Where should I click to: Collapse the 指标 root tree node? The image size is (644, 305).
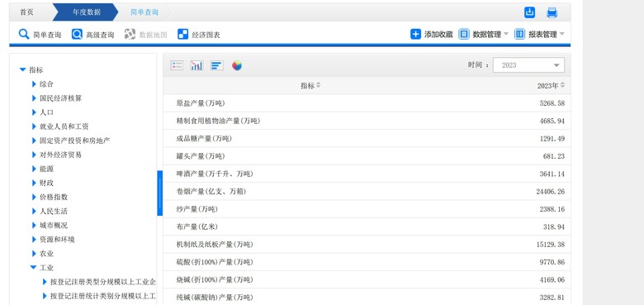click(x=23, y=70)
